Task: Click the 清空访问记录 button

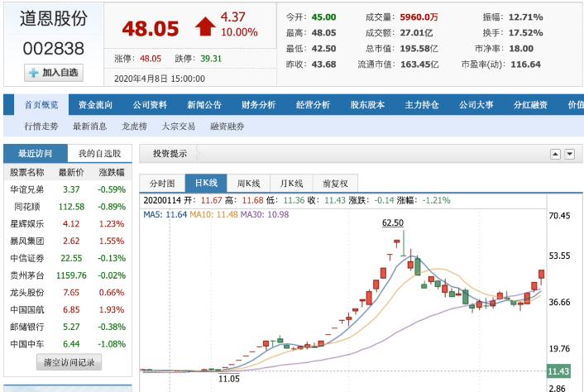Action: pyautogui.click(x=69, y=362)
